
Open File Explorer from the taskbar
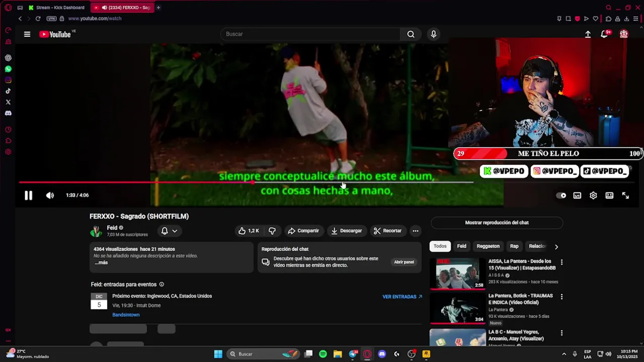point(338,354)
